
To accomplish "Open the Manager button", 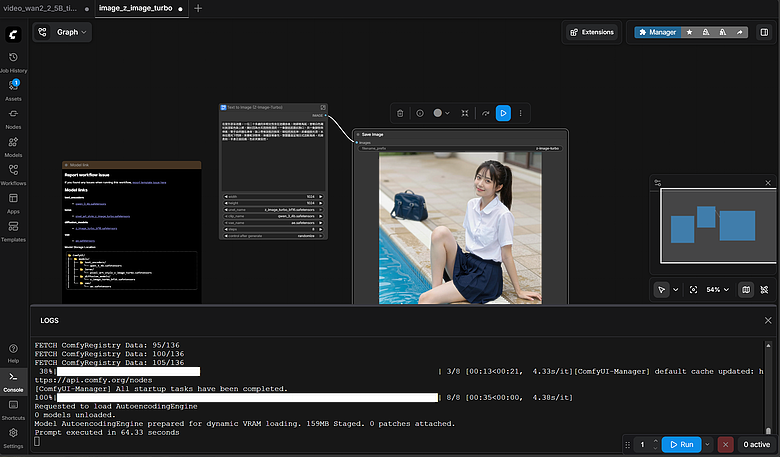I will pyautogui.click(x=656, y=32).
